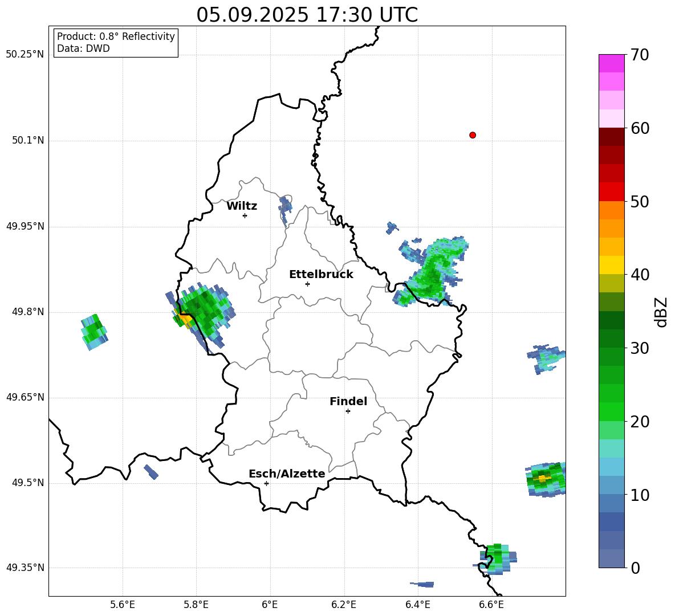Click the Findel station cross marker
675x616 pixels.
[x=348, y=411]
